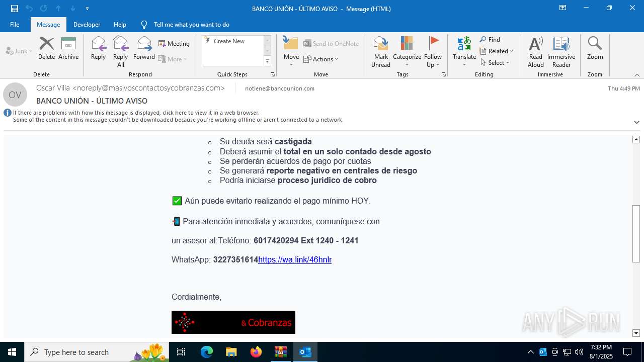Switch to the Message ribbon tab
Viewport: 644px width, 362px height.
tap(48, 25)
